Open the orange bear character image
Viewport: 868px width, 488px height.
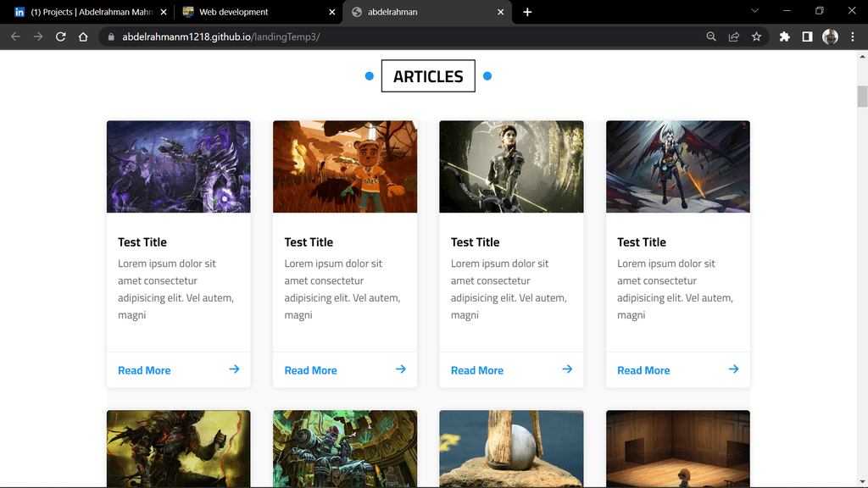(x=345, y=167)
